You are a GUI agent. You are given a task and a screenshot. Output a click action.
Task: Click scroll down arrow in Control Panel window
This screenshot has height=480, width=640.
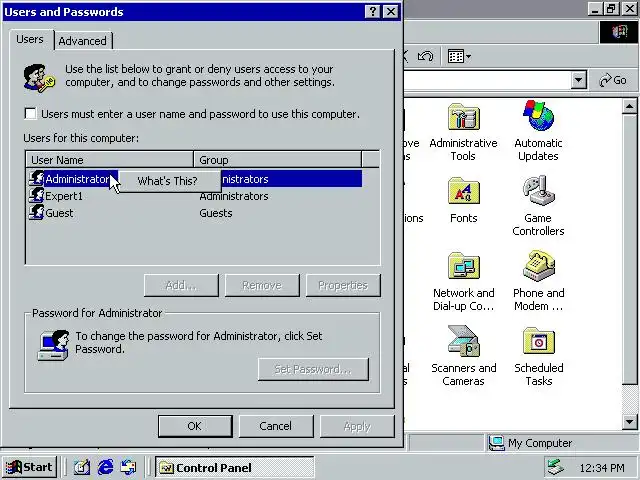pos(629,422)
